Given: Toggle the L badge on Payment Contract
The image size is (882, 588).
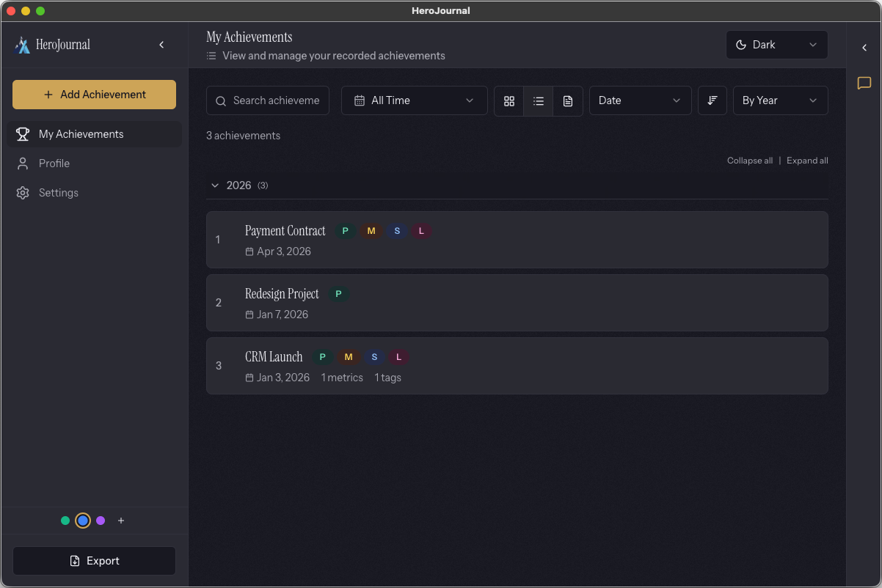Looking at the screenshot, I should (422, 230).
